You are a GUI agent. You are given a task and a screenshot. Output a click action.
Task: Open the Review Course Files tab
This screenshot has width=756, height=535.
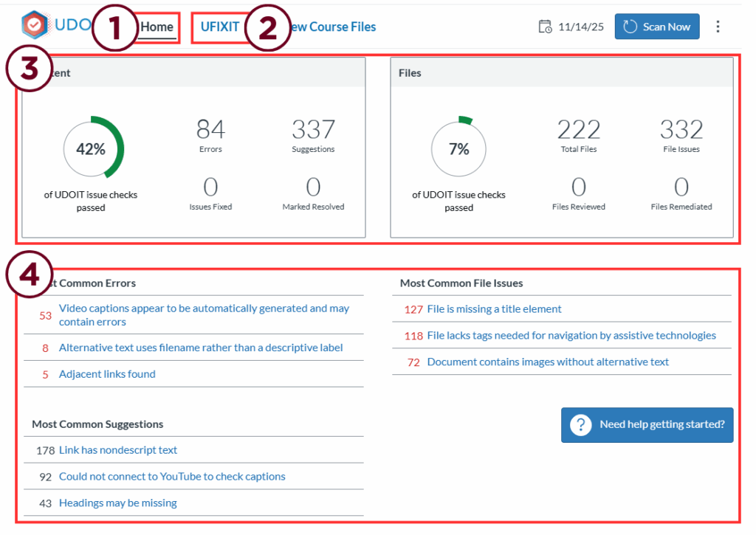pos(332,27)
